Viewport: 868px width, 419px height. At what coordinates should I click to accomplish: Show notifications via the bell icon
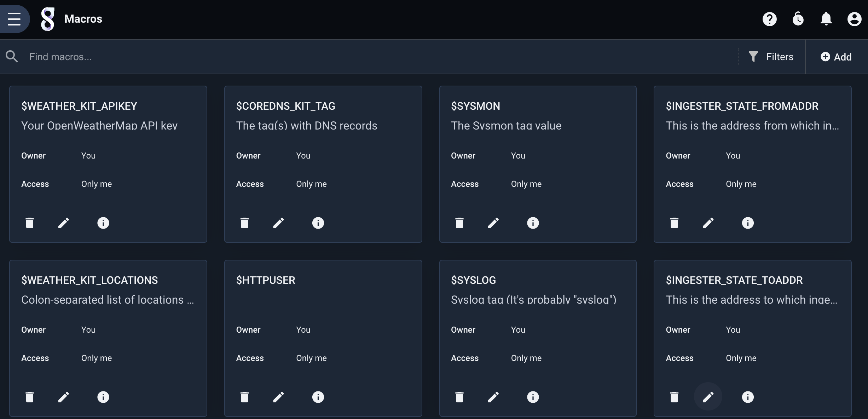tap(826, 19)
